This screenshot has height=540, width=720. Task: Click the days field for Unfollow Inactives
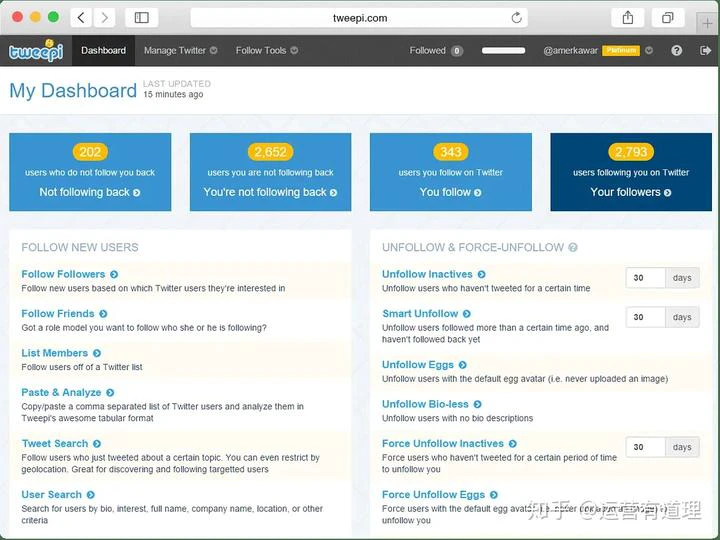pos(645,278)
